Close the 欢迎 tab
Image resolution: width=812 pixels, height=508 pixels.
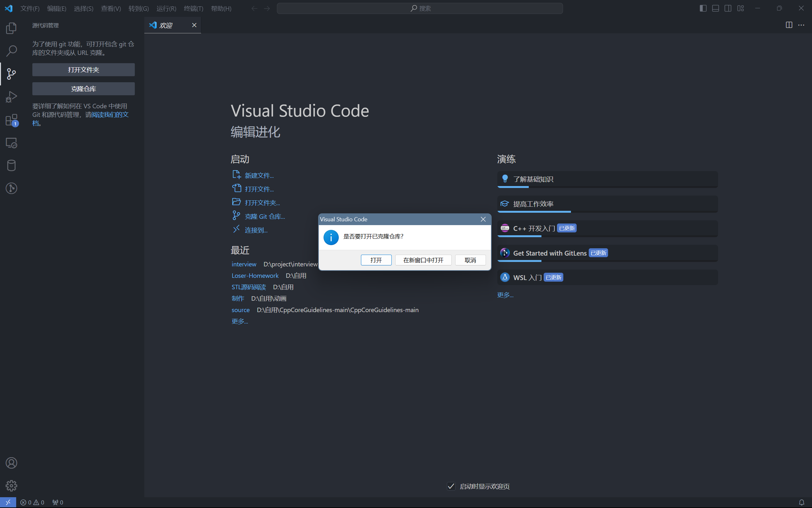[x=194, y=25]
